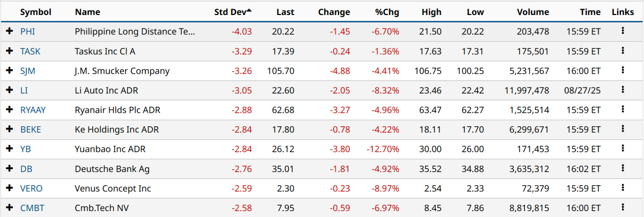
Task: Expand the YB row details
Action: pyautogui.click(x=9, y=149)
